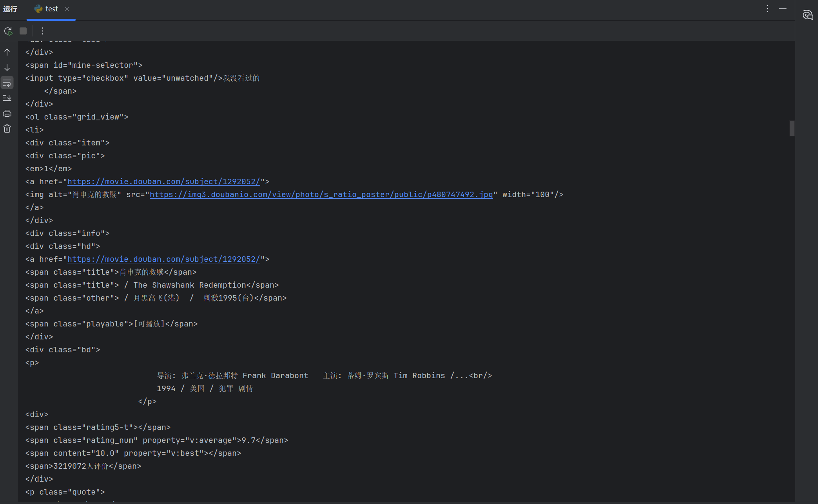Switch to the 运行 tool window label
Screen dimensions: 818x504
point(10,9)
